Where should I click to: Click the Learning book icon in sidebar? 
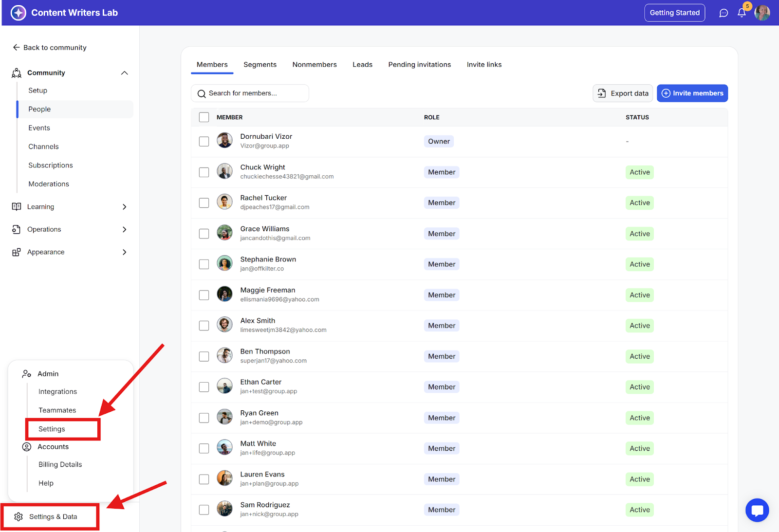click(17, 207)
